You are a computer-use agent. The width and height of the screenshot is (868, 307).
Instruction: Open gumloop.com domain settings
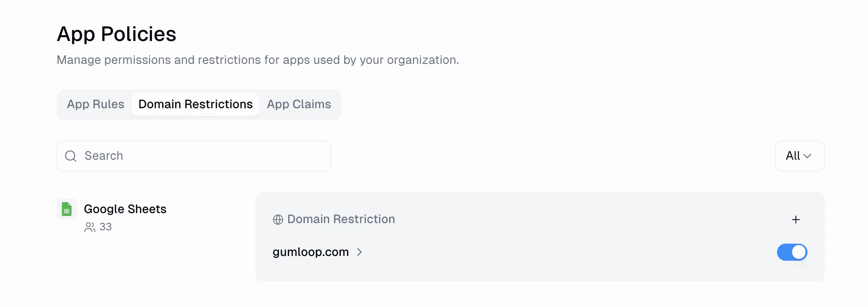tap(311, 252)
